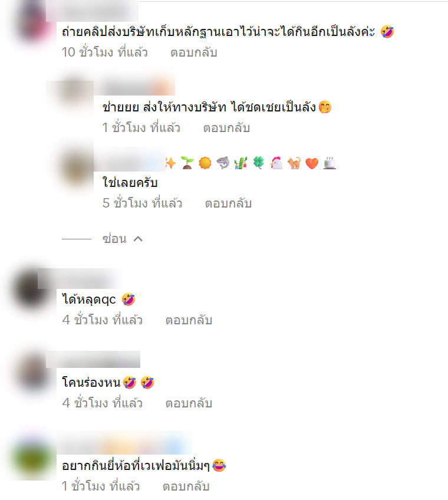Reply to the 'ได้หลุดqc' comment
This screenshot has height=500, width=448.
[x=189, y=320]
